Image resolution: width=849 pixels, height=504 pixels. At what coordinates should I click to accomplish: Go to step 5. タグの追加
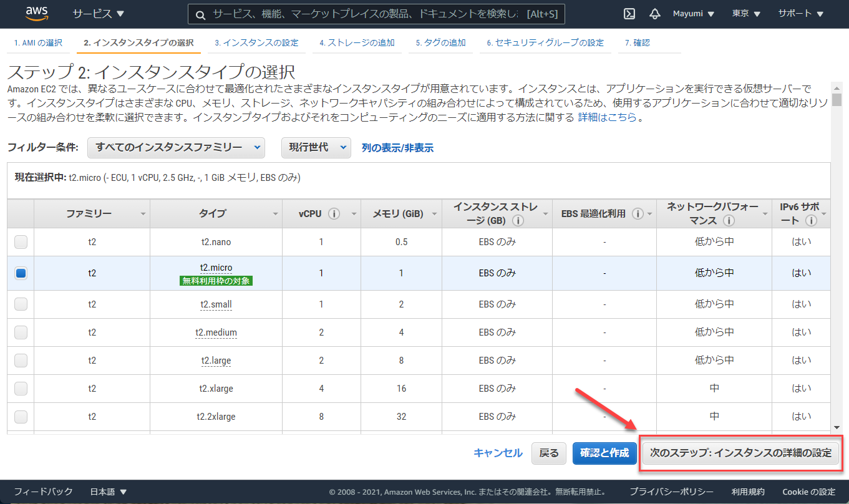440,42
